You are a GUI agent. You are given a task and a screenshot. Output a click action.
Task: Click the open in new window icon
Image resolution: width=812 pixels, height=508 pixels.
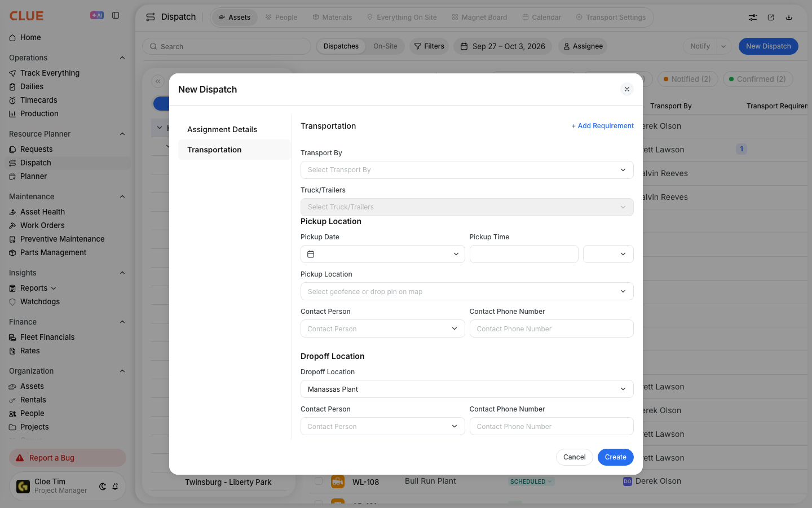point(771,17)
